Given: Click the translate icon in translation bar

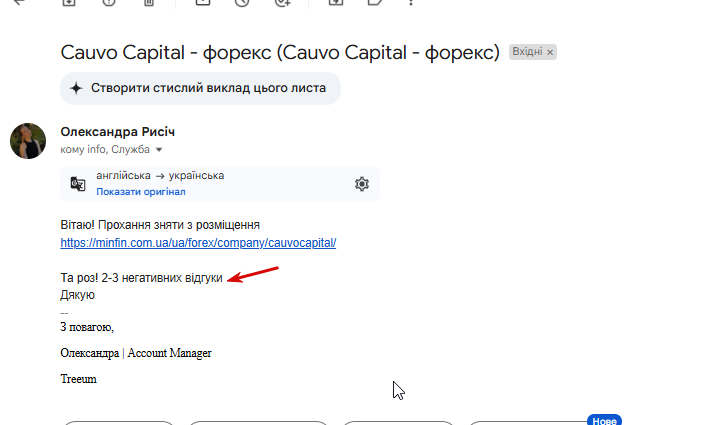Looking at the screenshot, I should [x=78, y=184].
